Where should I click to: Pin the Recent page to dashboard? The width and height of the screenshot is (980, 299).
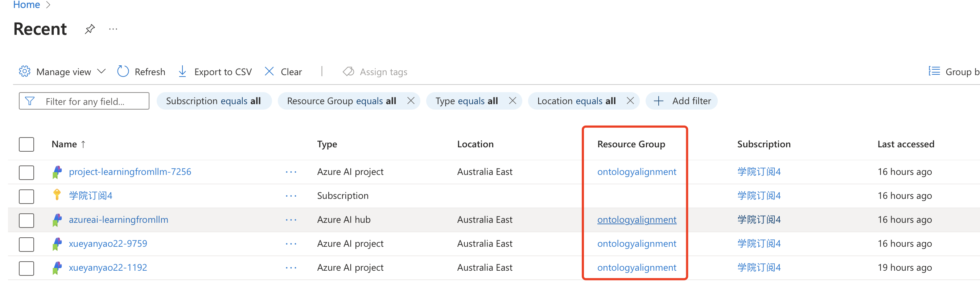coord(90,29)
